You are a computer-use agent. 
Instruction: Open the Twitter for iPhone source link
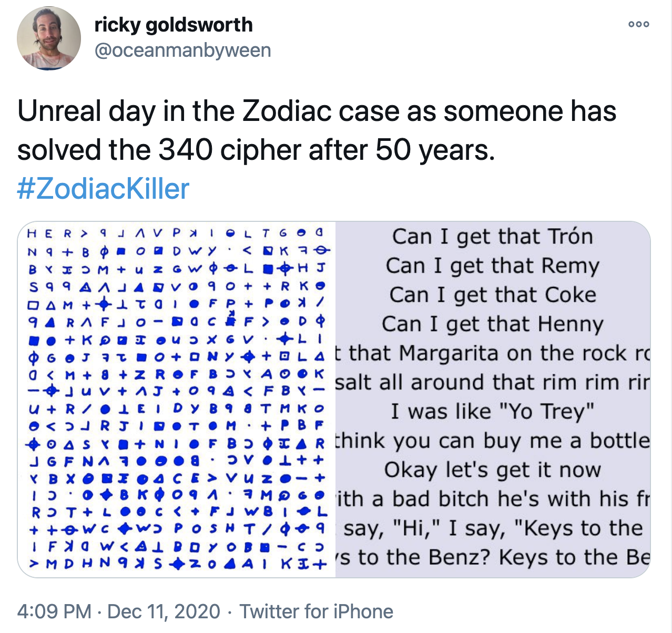[316, 611]
